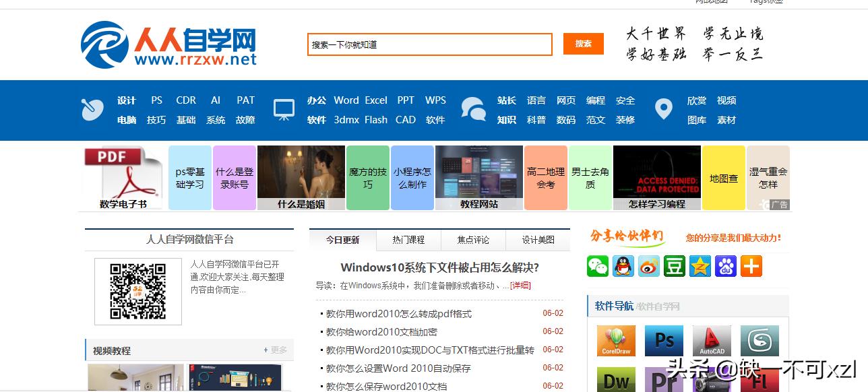Click the WeChat QR code image
This screenshot has height=392, width=868.
click(138, 292)
